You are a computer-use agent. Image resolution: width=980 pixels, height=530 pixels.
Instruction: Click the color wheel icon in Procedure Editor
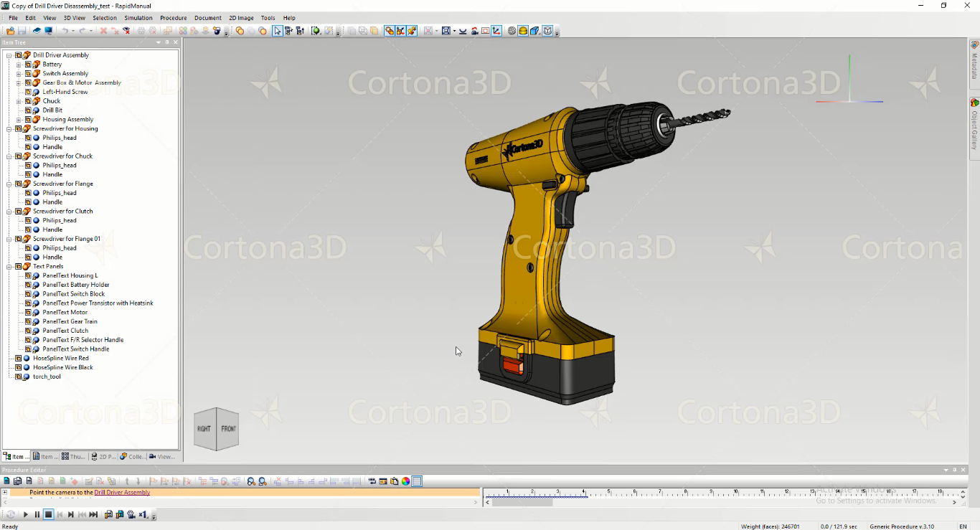(405, 481)
